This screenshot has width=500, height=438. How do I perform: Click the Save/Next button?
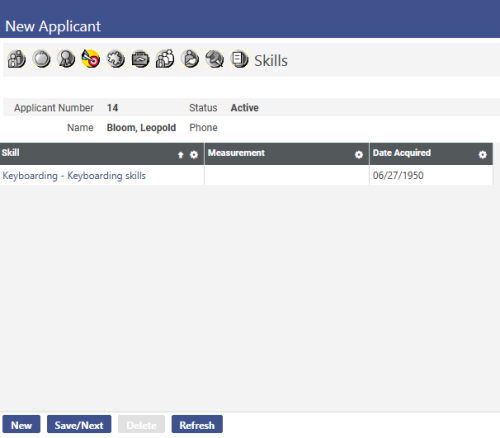(x=79, y=424)
